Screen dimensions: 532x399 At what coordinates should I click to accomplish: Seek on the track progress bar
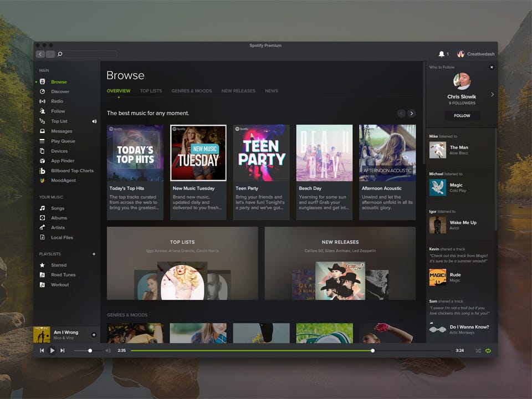(x=291, y=350)
